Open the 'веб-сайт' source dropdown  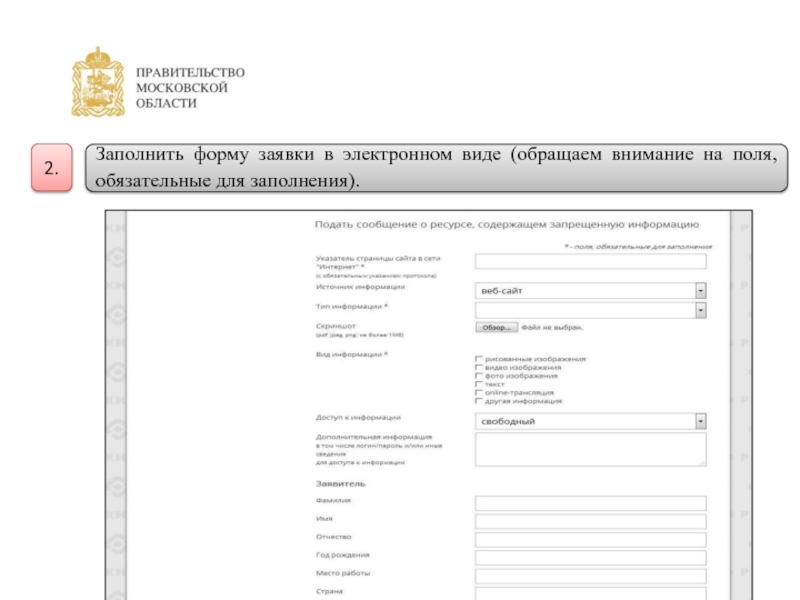tap(590, 291)
